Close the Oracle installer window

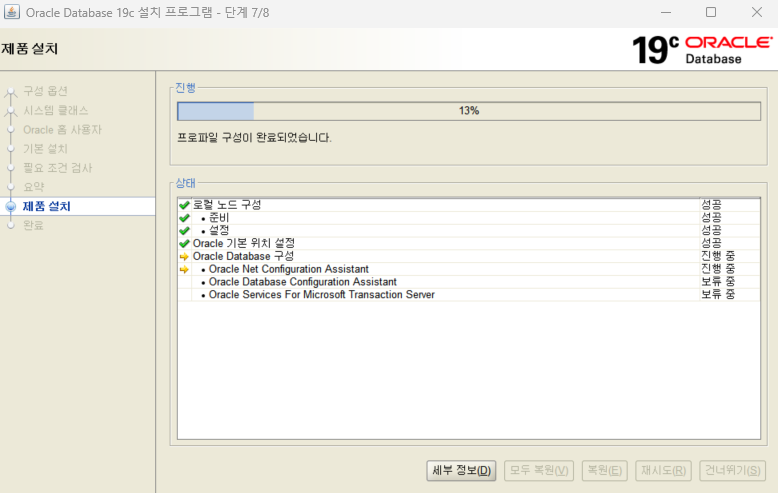pos(757,12)
